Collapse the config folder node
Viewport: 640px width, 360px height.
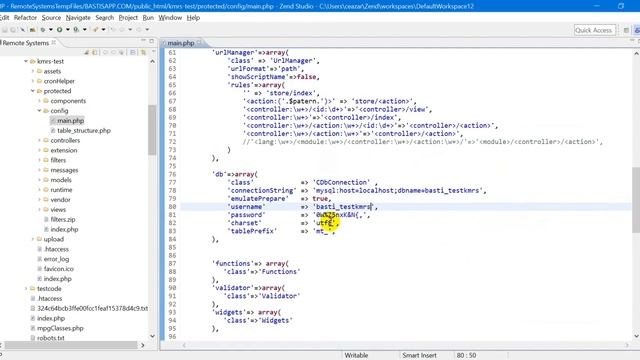click(x=40, y=111)
